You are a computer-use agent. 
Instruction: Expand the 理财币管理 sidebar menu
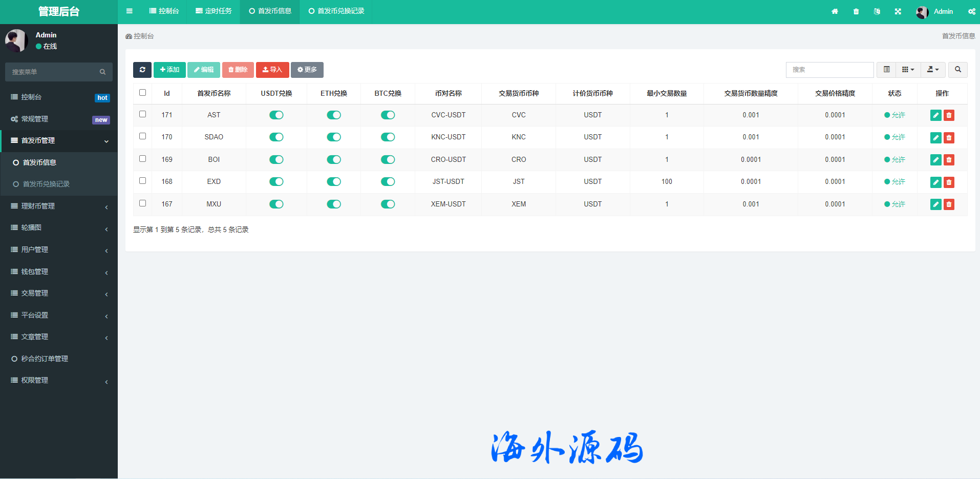pyautogui.click(x=59, y=206)
